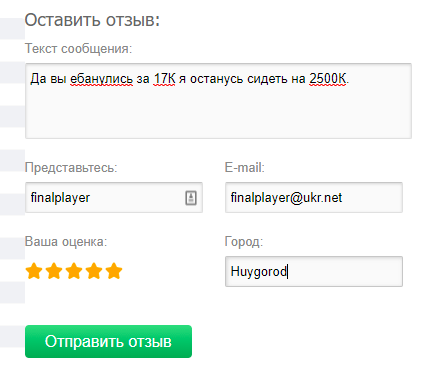Image resolution: width=433 pixels, height=373 pixels.
Task: Click the Город label
Action: [x=244, y=242]
